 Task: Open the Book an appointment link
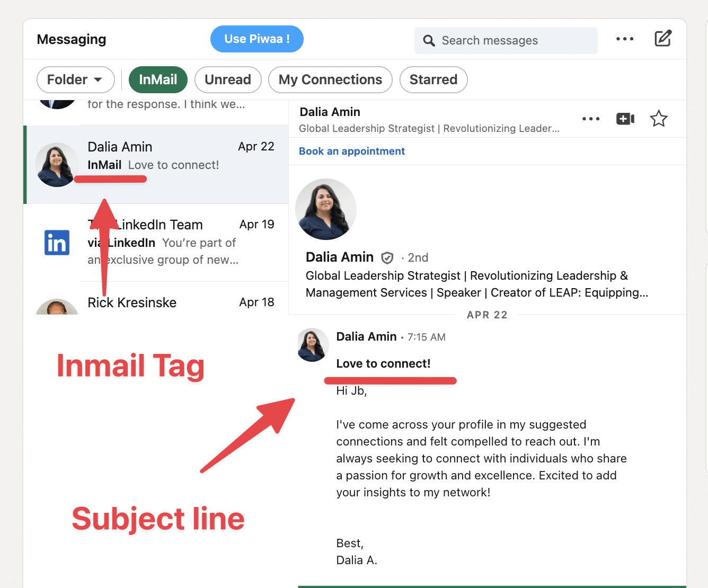pyautogui.click(x=352, y=151)
